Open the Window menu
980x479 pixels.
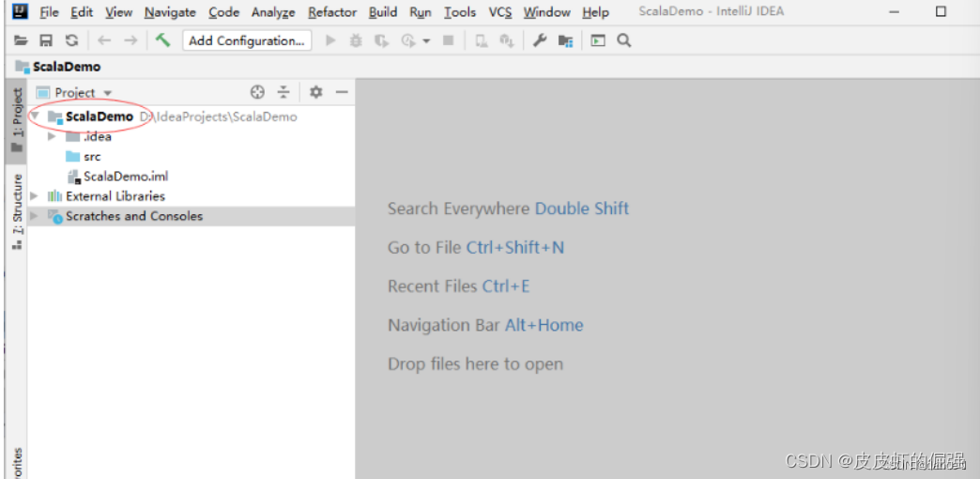(547, 12)
